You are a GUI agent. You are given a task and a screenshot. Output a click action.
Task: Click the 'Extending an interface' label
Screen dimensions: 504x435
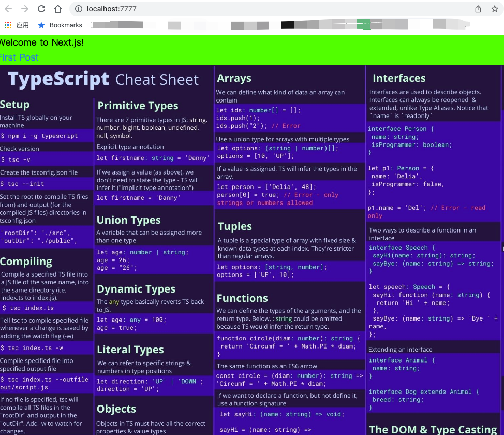pos(400,350)
